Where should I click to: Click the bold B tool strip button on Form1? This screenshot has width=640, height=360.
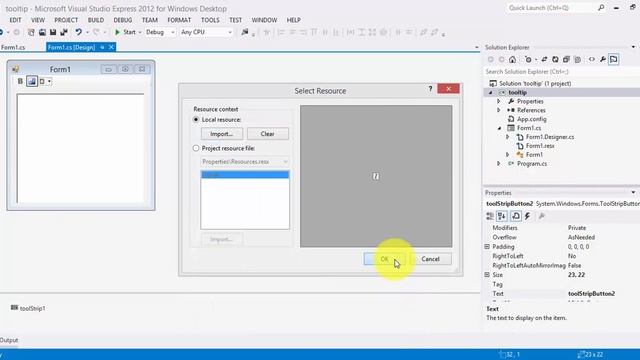20,81
